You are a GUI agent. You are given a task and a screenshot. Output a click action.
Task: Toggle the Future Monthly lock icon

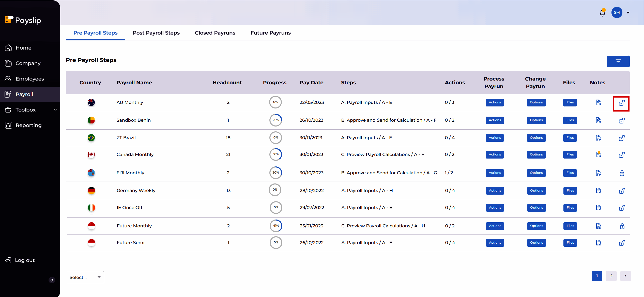point(622,226)
